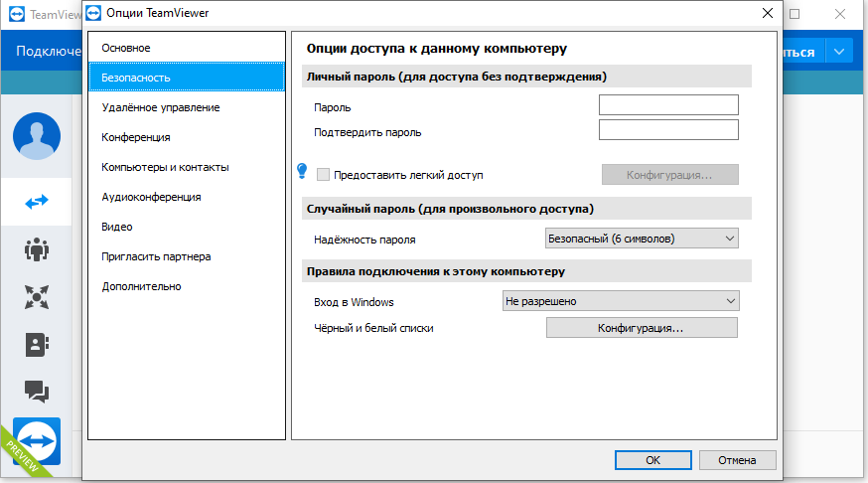This screenshot has height=483, width=868.
Task: Click the Отмена button
Action: [x=737, y=460]
